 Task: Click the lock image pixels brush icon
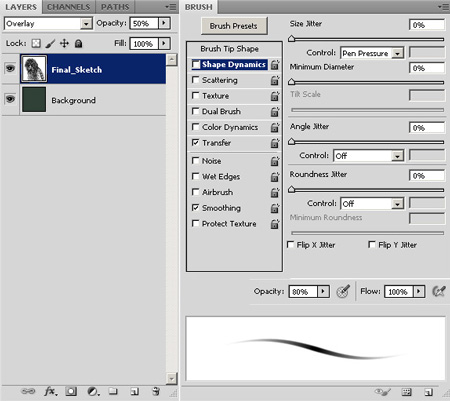click(50, 43)
